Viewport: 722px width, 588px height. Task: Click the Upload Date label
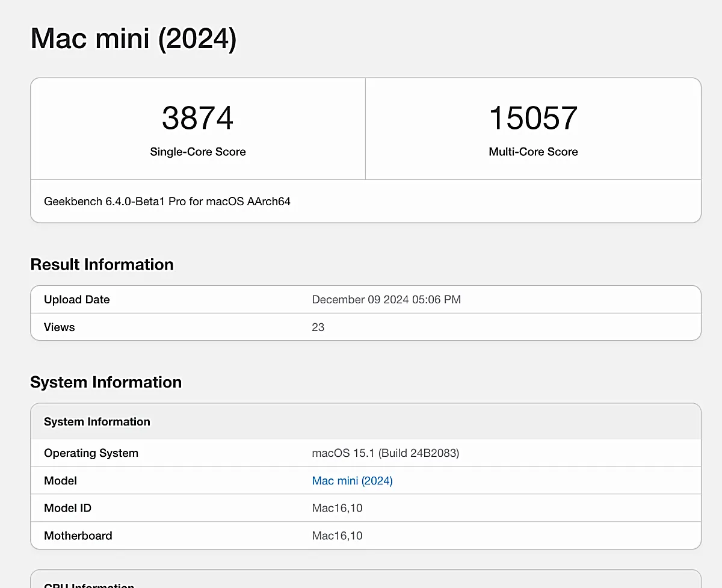77,300
